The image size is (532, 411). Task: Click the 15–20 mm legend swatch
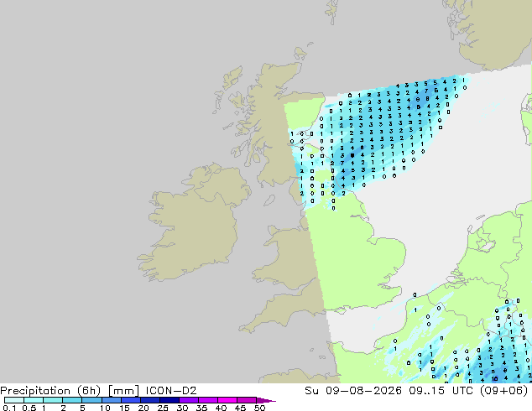tap(131, 400)
